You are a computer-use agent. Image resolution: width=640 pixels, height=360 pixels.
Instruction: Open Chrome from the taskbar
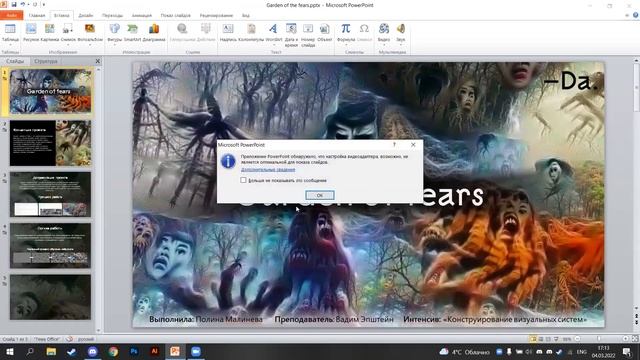coord(113,351)
